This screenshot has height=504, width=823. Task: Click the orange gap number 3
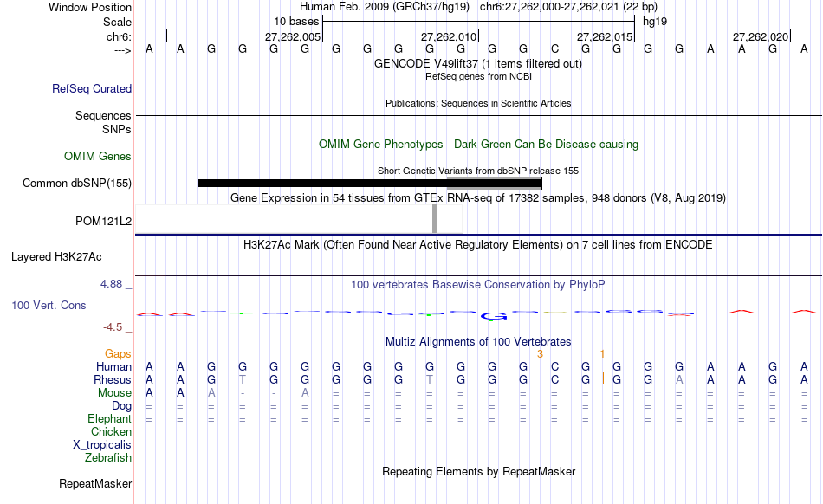coord(540,354)
